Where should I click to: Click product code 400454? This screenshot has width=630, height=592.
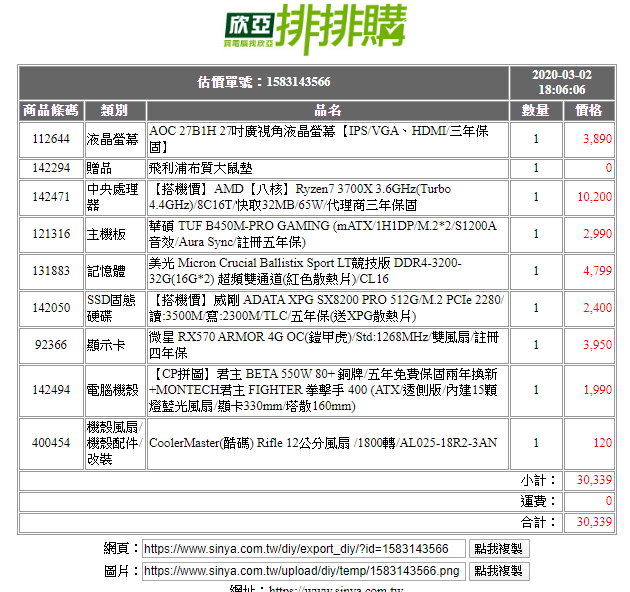[x=51, y=443]
